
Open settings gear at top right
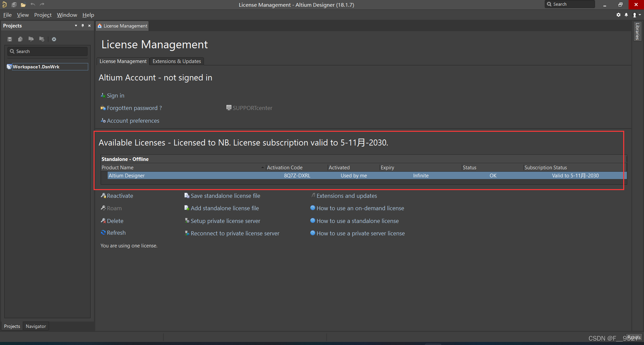(x=619, y=15)
